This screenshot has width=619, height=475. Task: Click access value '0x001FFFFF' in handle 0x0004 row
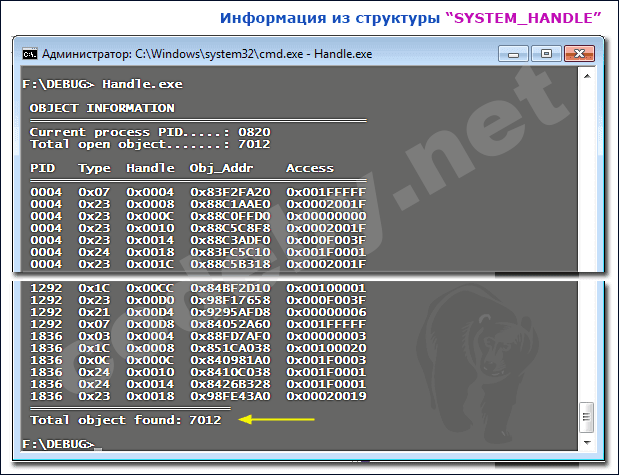pos(326,192)
